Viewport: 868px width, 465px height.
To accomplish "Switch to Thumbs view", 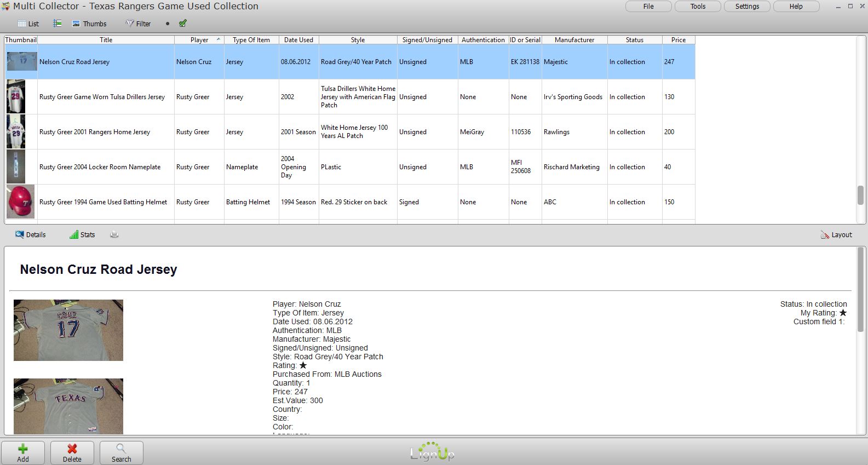I will point(89,24).
